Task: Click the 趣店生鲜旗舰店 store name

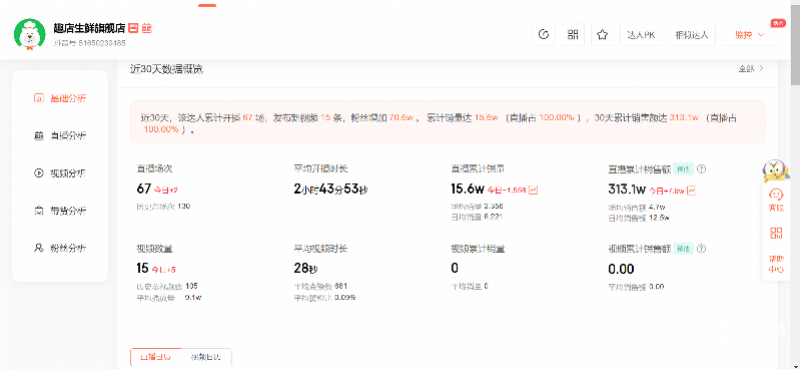Action: tap(89, 28)
